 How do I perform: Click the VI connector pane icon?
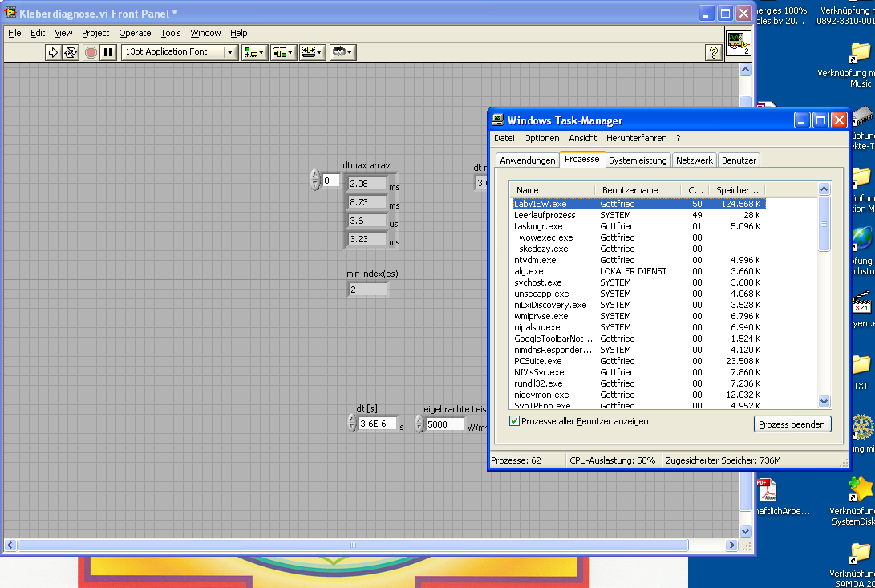(x=738, y=43)
